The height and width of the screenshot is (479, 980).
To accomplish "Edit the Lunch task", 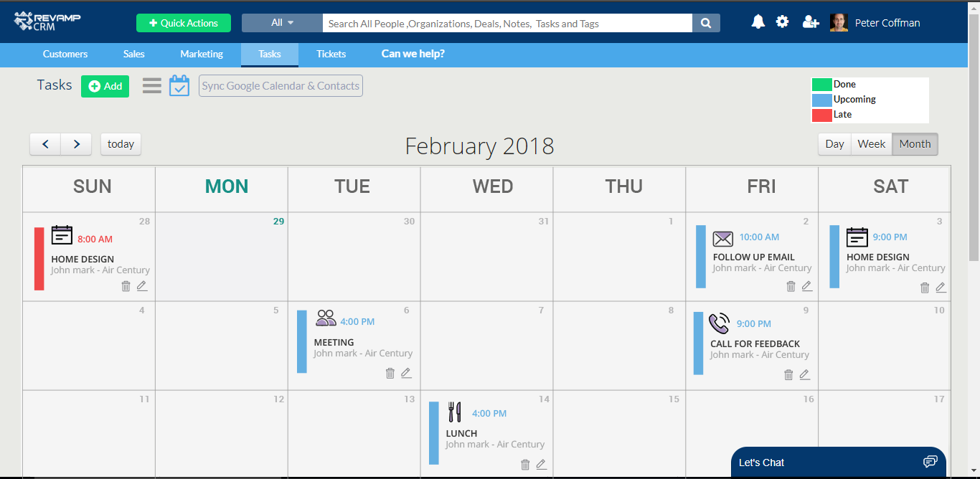I will tap(541, 464).
